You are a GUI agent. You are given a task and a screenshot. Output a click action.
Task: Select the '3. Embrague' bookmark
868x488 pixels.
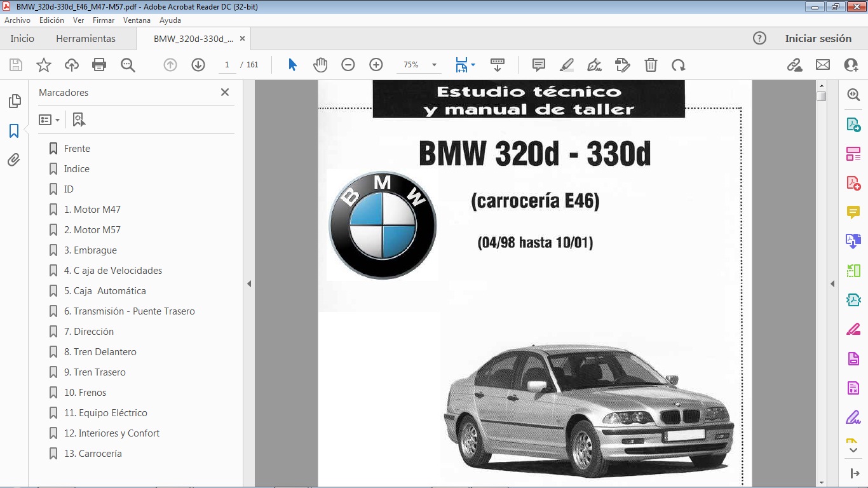pyautogui.click(x=90, y=250)
